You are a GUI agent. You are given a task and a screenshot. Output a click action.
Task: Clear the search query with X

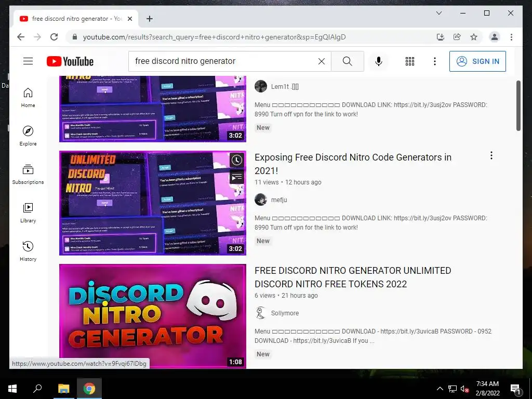321,61
